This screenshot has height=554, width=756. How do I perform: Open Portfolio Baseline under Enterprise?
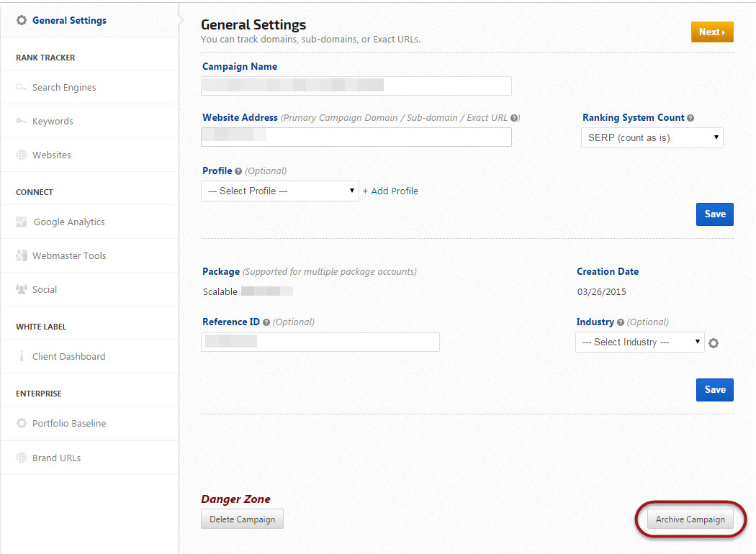coord(69,424)
